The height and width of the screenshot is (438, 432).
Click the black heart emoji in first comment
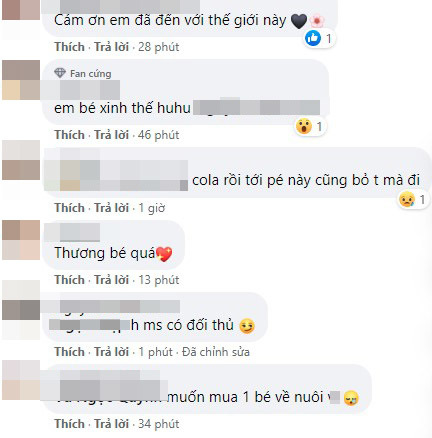coord(299,21)
